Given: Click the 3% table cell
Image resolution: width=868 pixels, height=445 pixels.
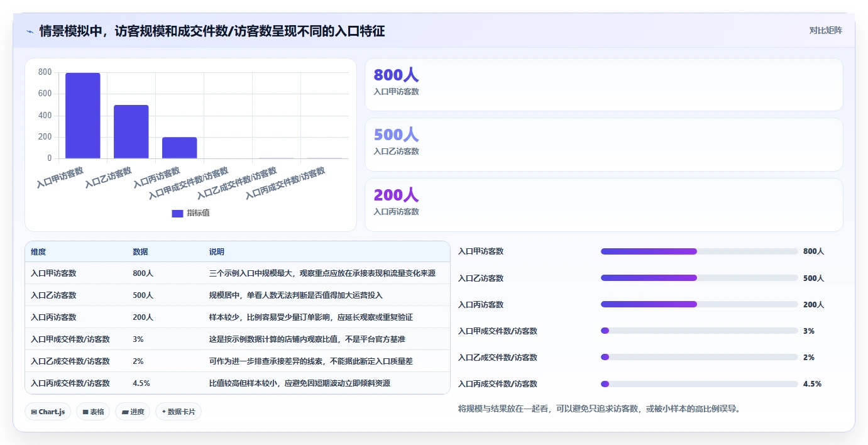Looking at the screenshot, I should pyautogui.click(x=138, y=339).
